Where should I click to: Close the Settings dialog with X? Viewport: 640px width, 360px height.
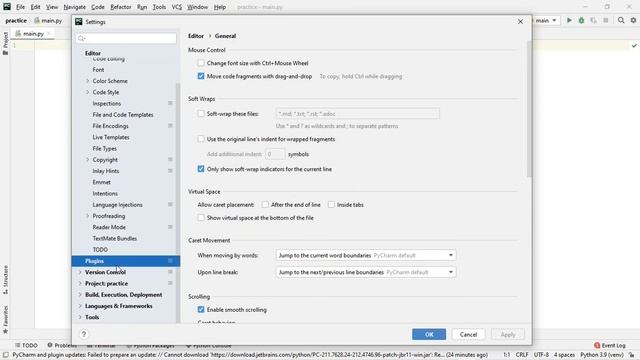pos(520,22)
